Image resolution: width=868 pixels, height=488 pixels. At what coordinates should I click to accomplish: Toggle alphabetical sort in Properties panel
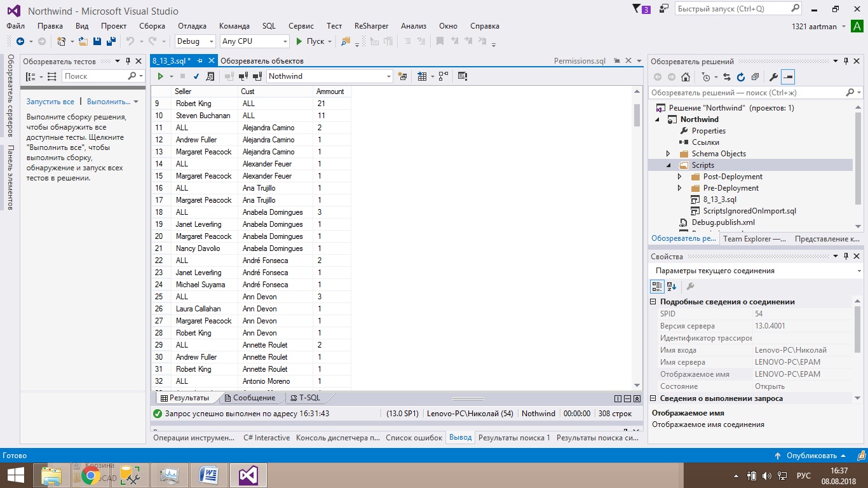point(672,287)
